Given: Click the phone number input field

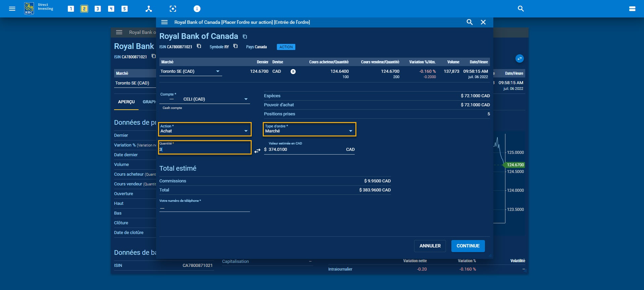Looking at the screenshot, I should point(205,208).
